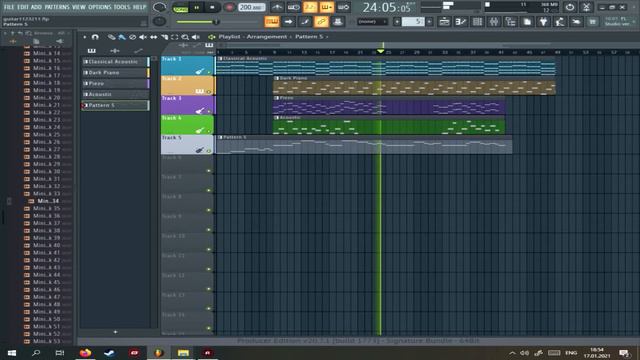This screenshot has height=360, width=640.
Task: Select the Delete tool in Playlist toolbar
Action: pos(132,37)
